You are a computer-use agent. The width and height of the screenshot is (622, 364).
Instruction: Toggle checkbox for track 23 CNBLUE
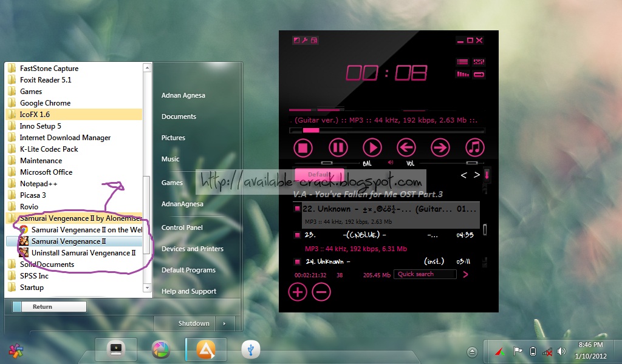296,235
